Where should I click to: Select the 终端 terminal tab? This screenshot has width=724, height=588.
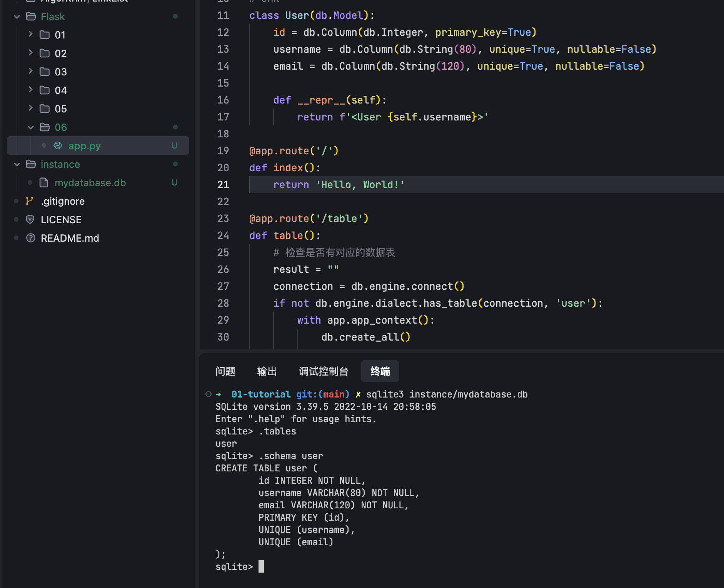coord(380,371)
